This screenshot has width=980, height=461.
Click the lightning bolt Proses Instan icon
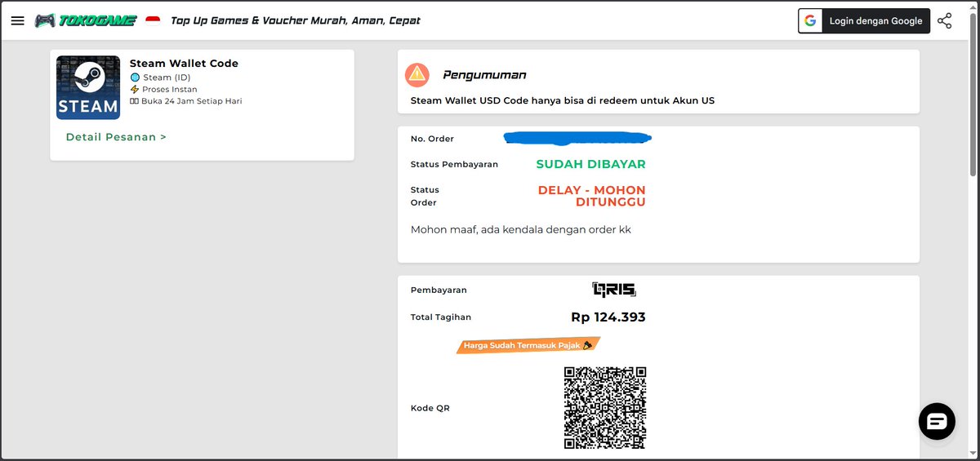pos(135,89)
